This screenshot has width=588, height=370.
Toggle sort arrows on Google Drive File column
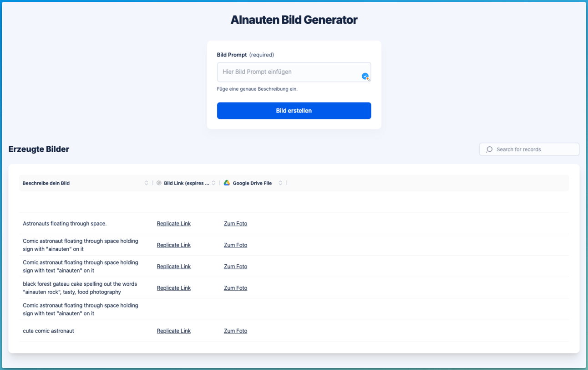click(280, 183)
